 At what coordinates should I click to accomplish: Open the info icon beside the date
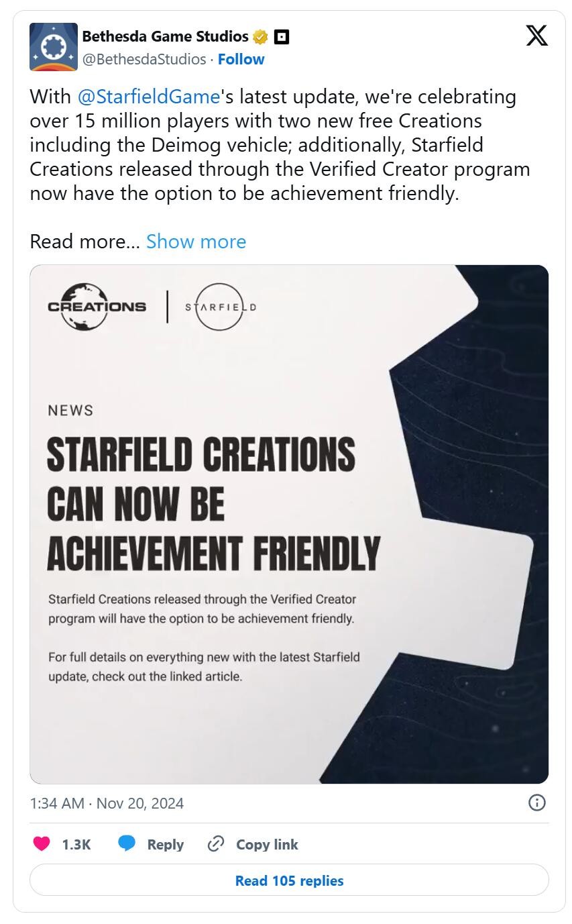(536, 803)
